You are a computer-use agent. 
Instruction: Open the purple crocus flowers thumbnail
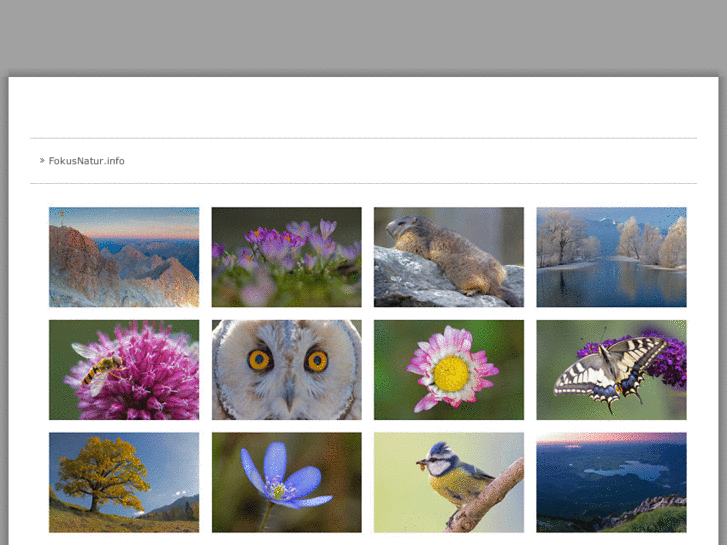coord(287,257)
